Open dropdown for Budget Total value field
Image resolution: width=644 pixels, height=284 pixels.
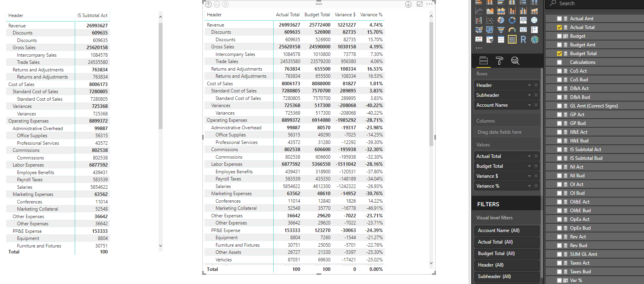[x=529, y=166]
